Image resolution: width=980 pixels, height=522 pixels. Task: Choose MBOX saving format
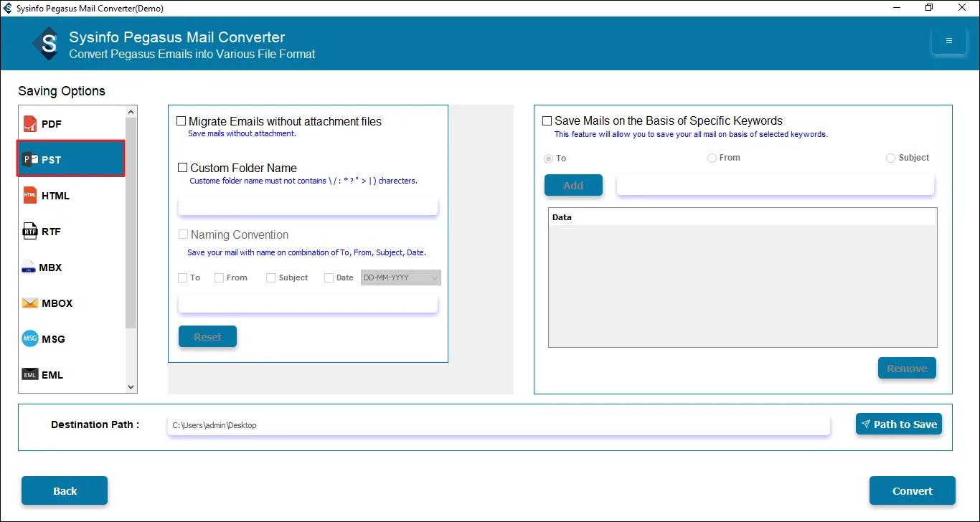(72, 303)
